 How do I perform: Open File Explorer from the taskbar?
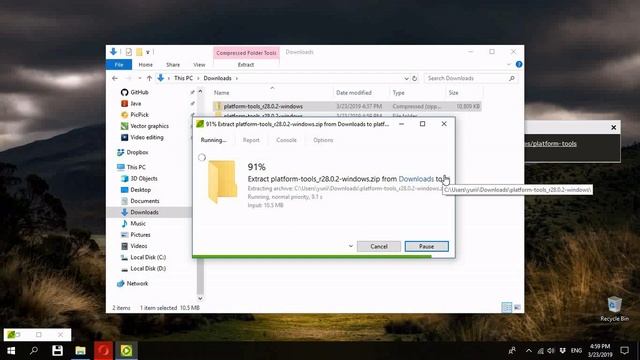(x=80, y=351)
